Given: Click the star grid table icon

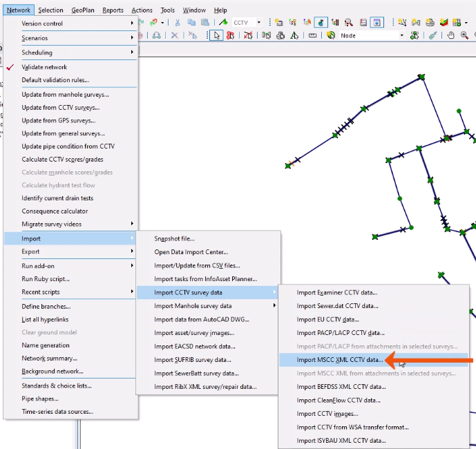Looking at the screenshot, I should coord(457,23).
